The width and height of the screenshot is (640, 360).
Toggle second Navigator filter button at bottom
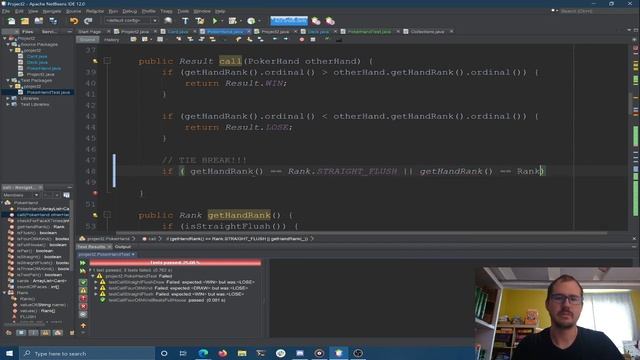21,333
